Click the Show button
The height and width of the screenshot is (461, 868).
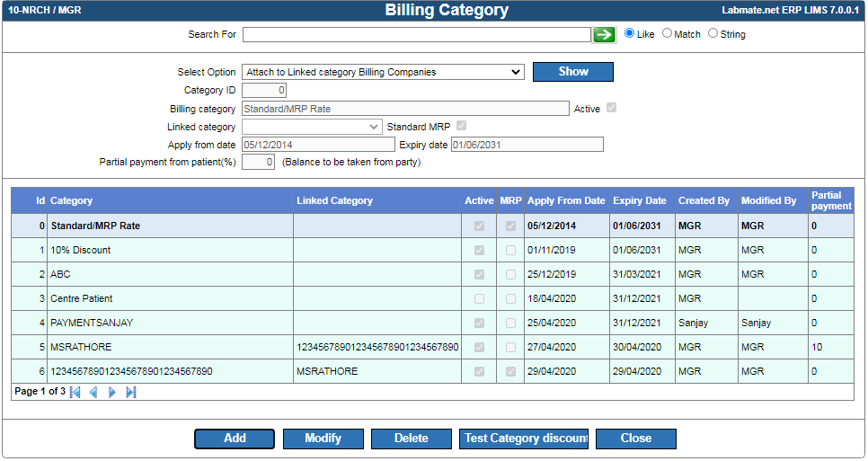point(573,72)
